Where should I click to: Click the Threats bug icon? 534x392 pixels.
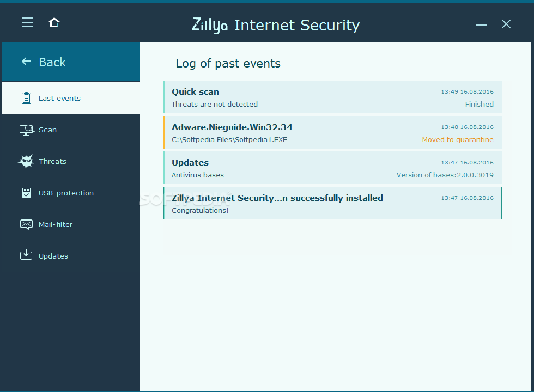26,161
